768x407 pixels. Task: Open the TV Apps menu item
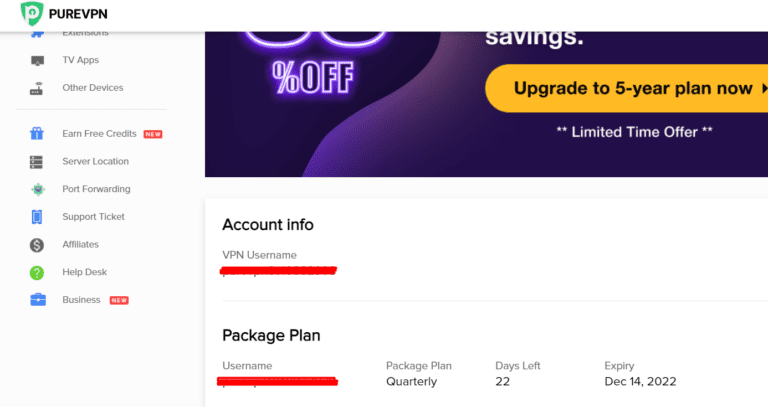point(80,60)
